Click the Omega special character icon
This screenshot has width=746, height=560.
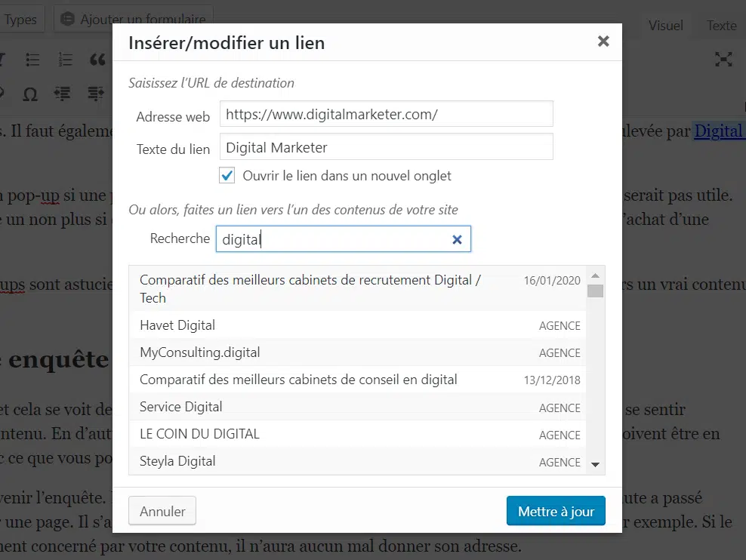tap(30, 94)
